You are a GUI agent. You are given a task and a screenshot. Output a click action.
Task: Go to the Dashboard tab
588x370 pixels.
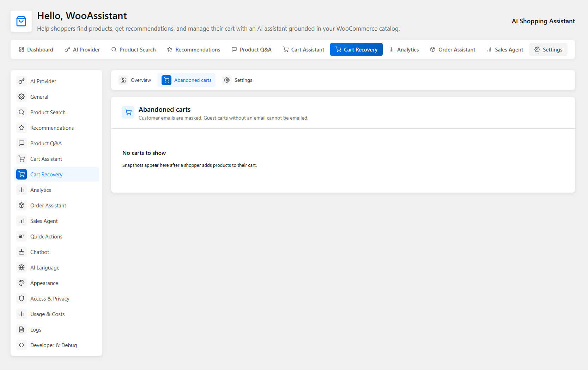36,49
